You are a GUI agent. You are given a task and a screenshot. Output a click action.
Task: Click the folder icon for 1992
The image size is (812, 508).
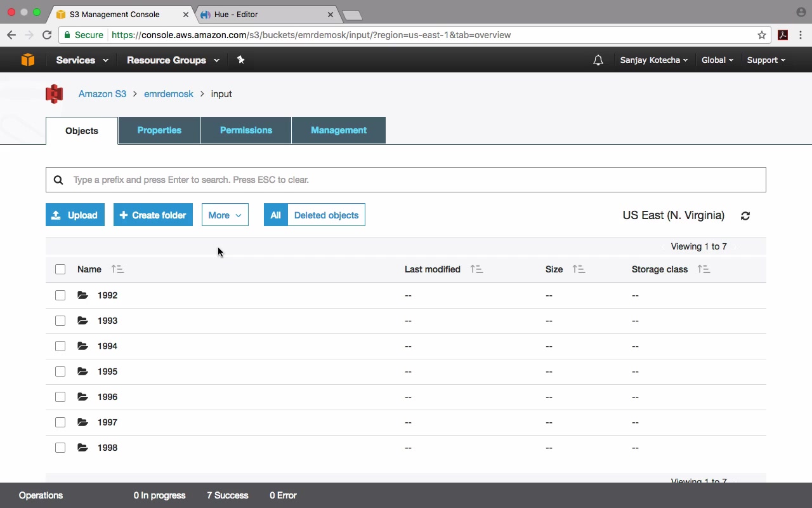[x=82, y=295]
